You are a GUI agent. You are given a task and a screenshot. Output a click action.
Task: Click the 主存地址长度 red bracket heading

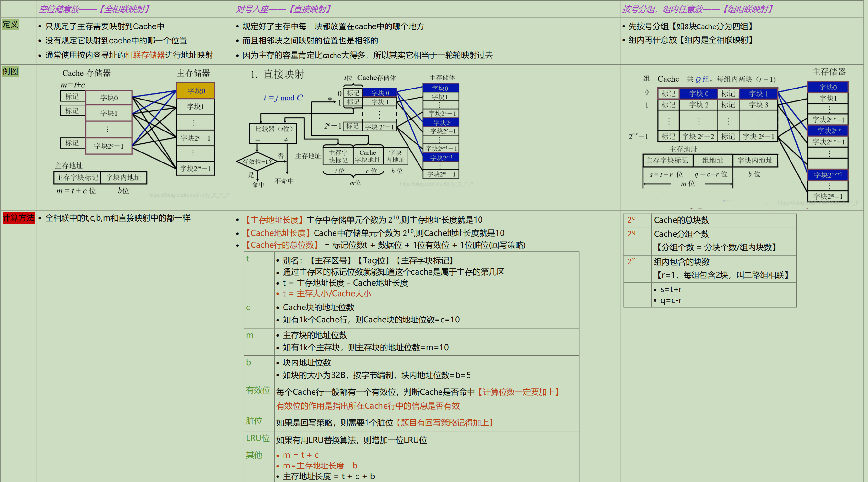tap(274, 220)
